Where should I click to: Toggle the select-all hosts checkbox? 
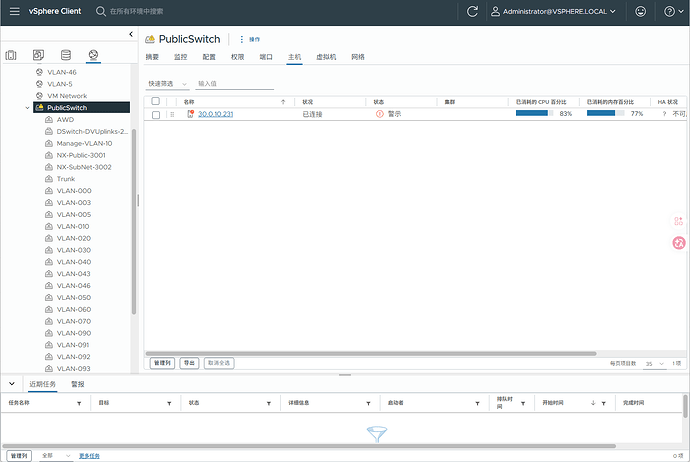[155, 101]
